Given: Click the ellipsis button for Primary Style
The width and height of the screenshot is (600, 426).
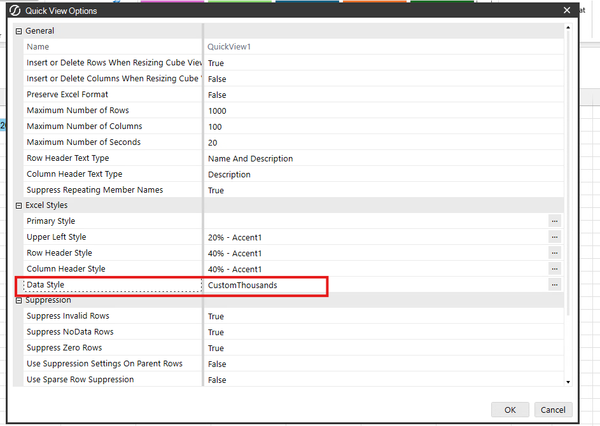Looking at the screenshot, I should tap(554, 221).
